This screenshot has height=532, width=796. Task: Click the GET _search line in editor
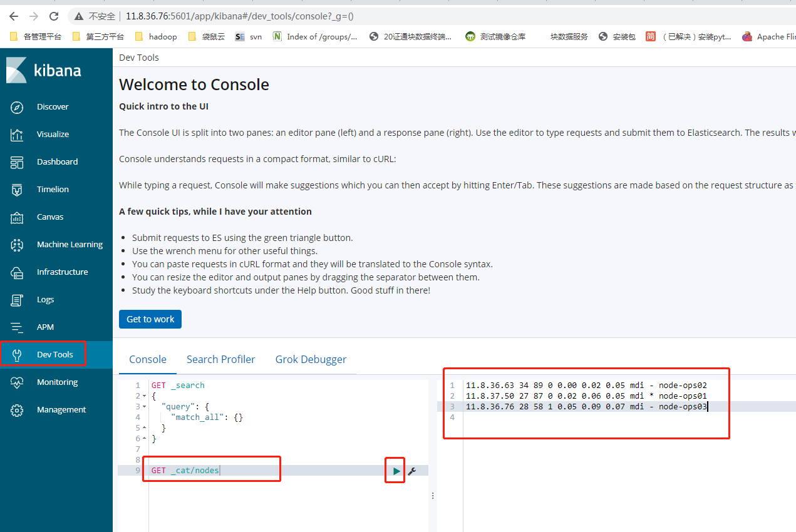coord(178,386)
